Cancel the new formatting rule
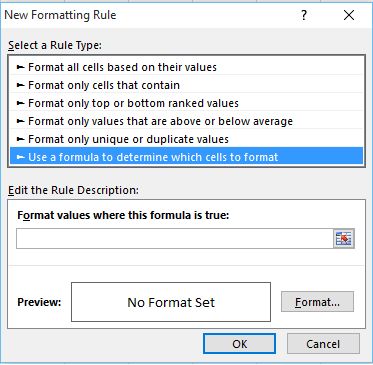The width and height of the screenshot is (373, 365). (323, 344)
